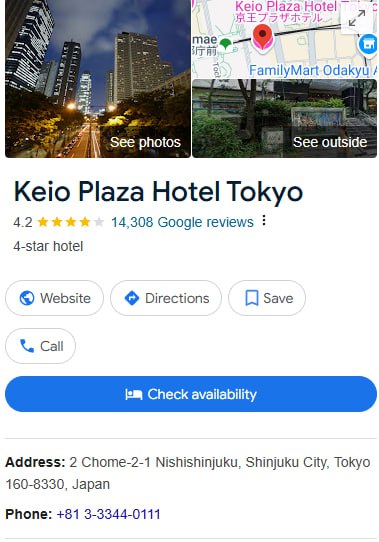
Task: Click the globe icon for Website
Action: [27, 298]
